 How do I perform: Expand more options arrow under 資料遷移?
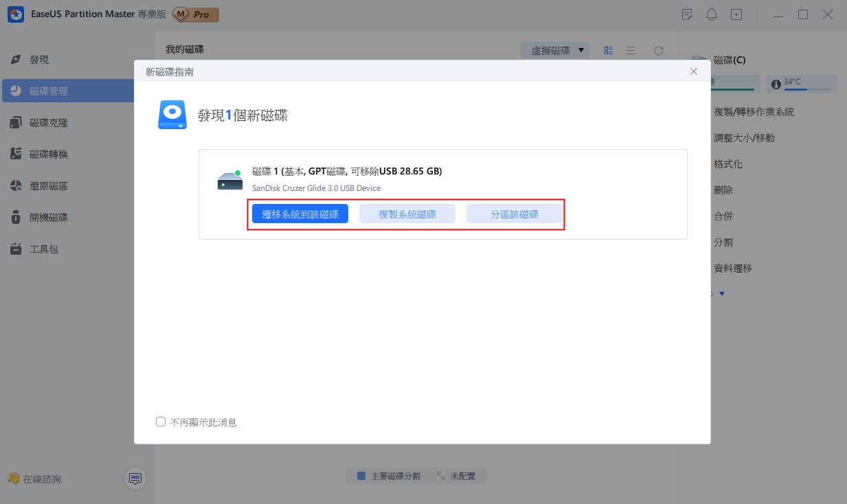click(721, 294)
